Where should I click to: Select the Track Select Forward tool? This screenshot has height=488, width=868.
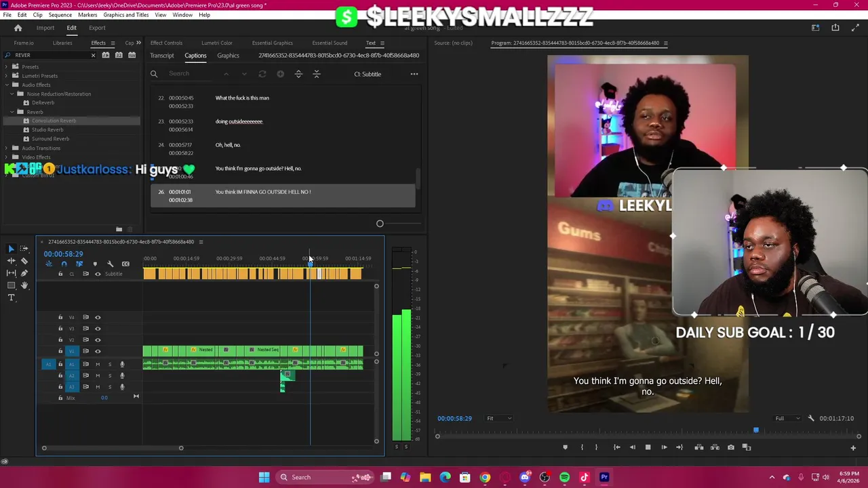[24, 249]
